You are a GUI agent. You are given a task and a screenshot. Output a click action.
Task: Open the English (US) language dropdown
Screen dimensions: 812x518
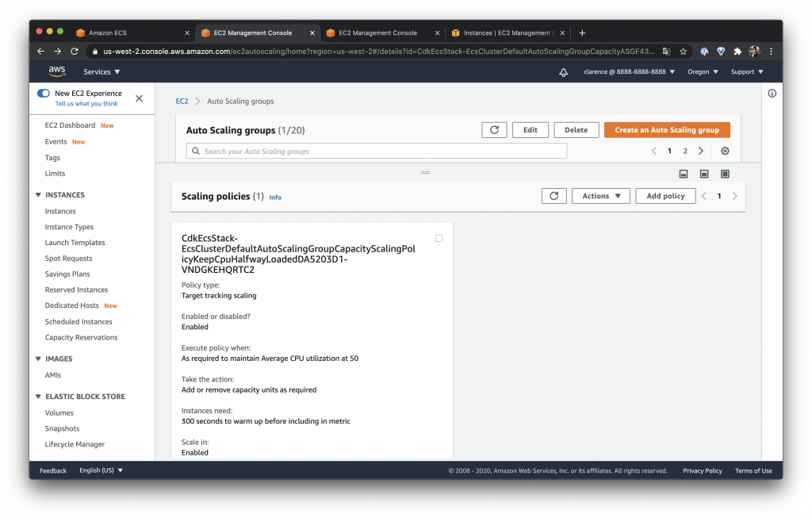coord(101,470)
